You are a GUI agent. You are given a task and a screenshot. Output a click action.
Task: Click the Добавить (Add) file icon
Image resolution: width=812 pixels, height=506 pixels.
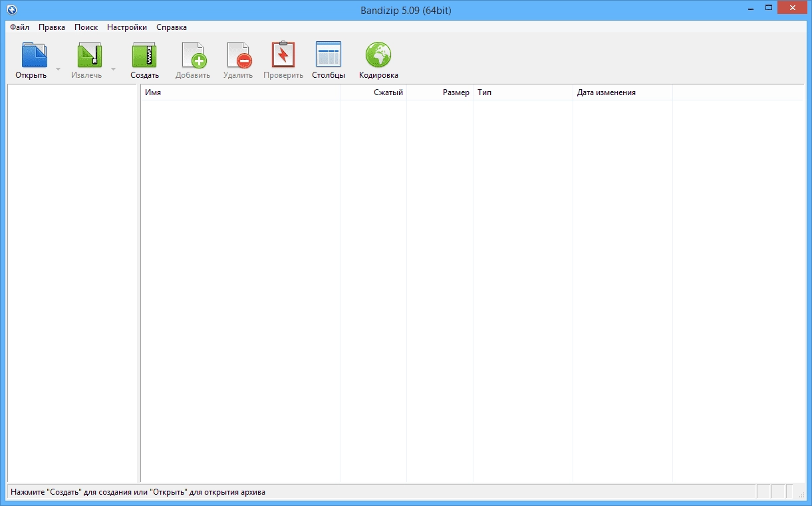194,55
